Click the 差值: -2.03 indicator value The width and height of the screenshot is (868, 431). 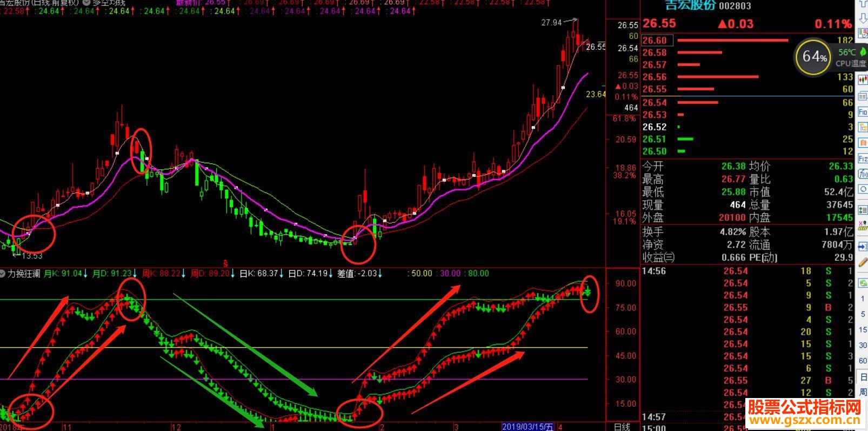tap(360, 274)
